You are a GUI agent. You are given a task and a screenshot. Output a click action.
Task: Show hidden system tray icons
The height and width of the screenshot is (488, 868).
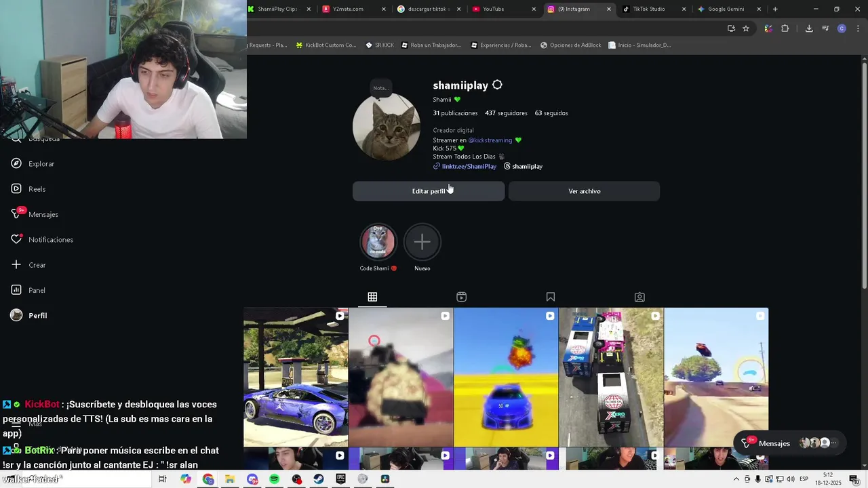[736, 479]
